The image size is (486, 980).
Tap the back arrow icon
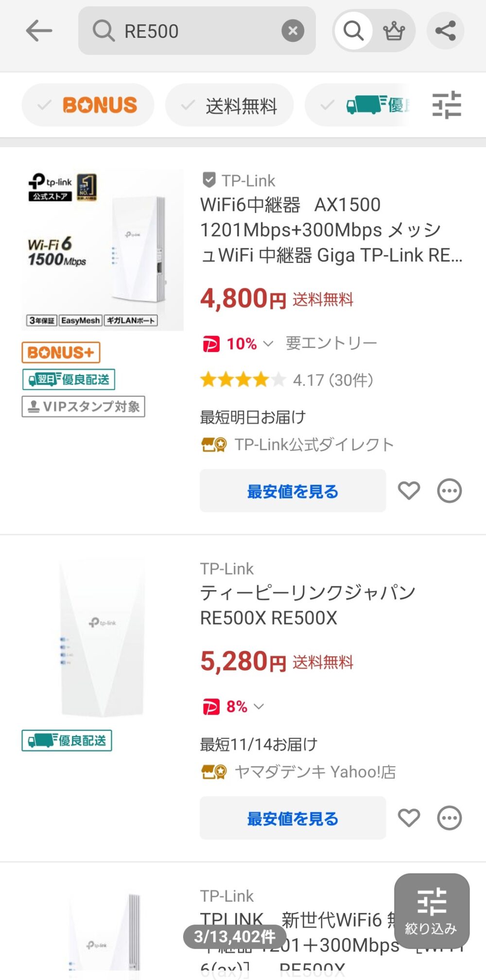pos(39,31)
